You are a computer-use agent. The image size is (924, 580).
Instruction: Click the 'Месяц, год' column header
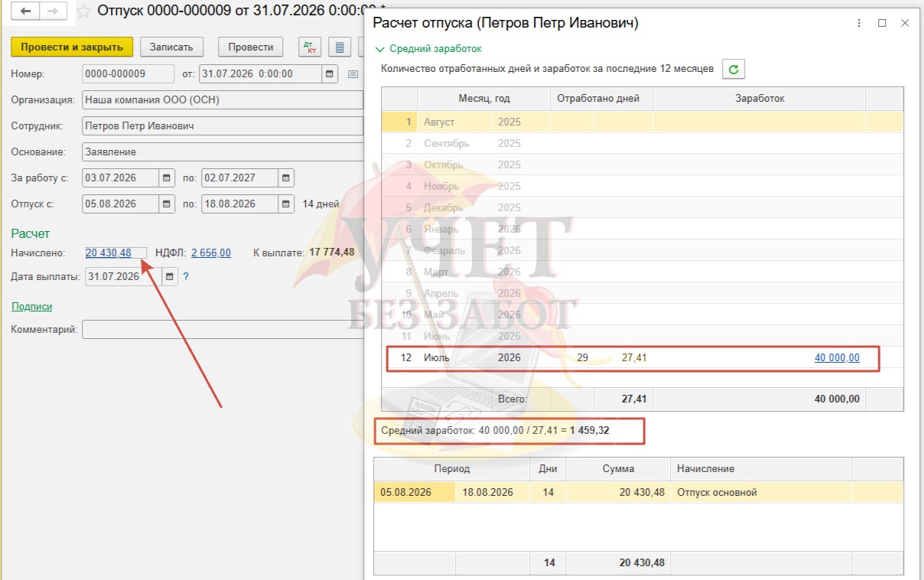tap(484, 99)
